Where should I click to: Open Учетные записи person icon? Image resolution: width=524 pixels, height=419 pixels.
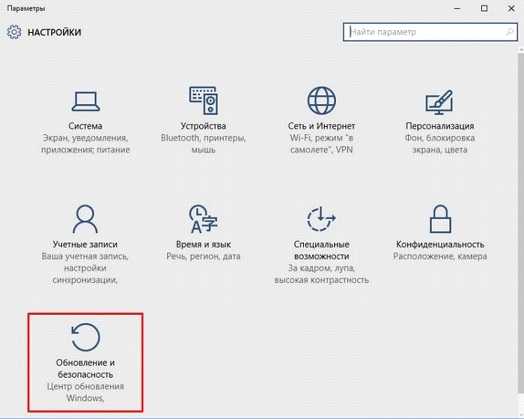85,219
